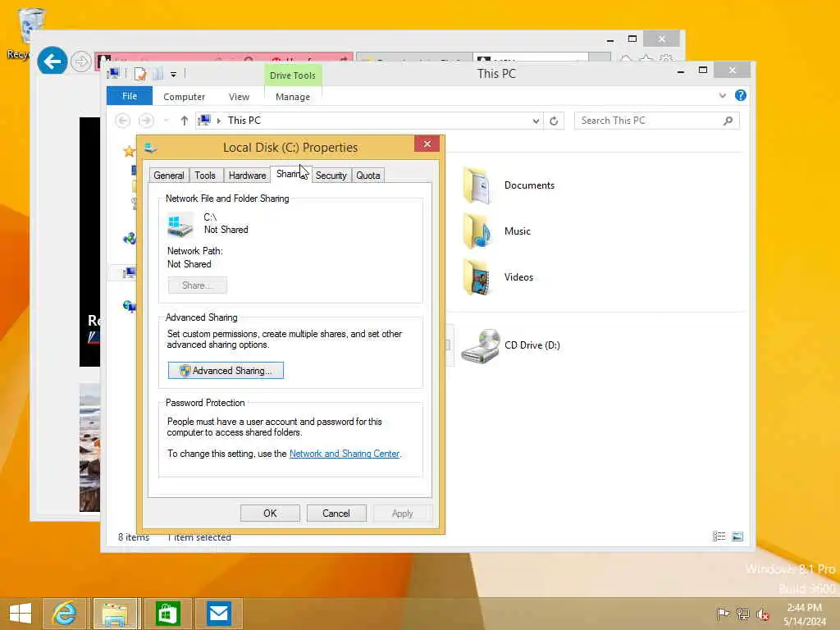This screenshot has width=840, height=630.
Task: Click the Search This PC field
Action: point(657,121)
